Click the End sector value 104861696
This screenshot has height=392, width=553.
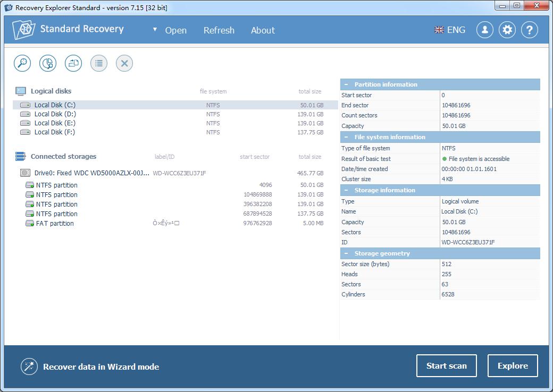click(456, 105)
